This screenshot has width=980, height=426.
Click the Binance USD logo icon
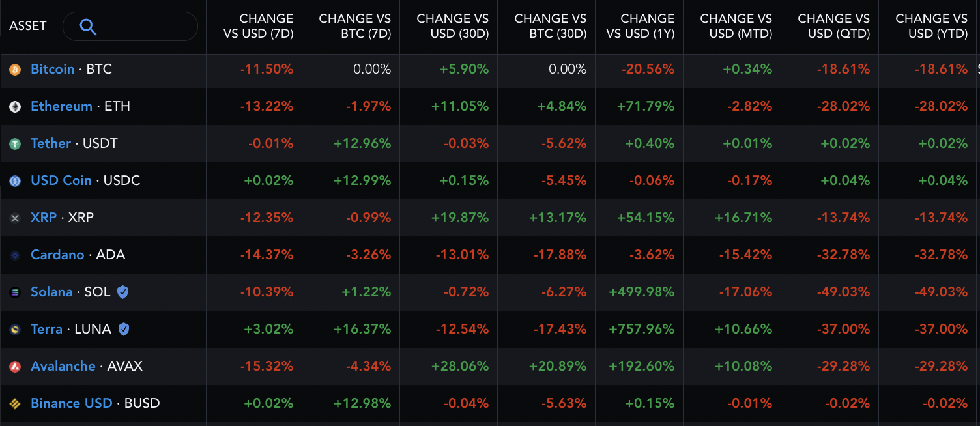(15, 404)
